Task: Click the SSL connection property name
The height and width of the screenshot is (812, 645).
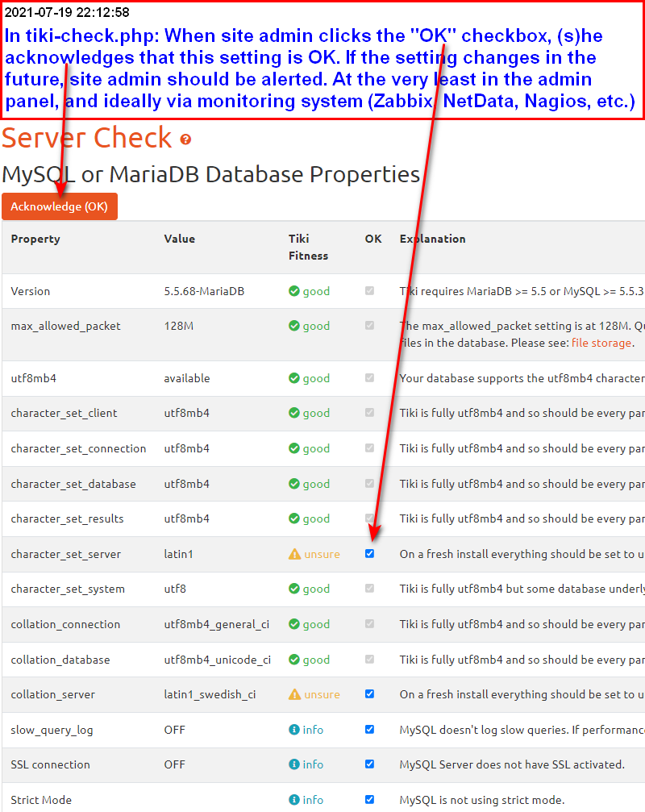Action: (x=50, y=764)
